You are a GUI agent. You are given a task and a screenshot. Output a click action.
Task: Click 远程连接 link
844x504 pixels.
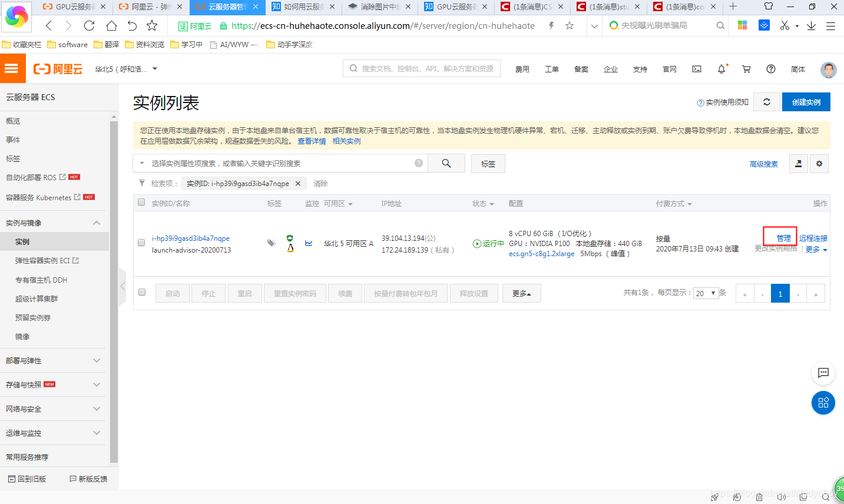(813, 238)
